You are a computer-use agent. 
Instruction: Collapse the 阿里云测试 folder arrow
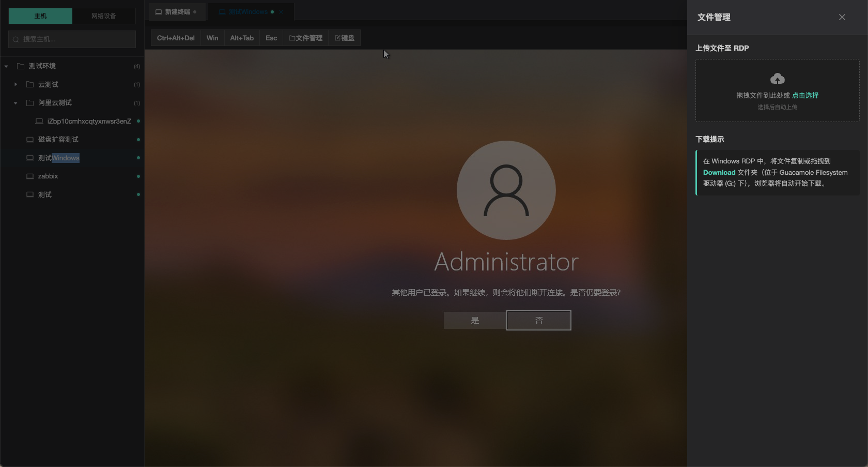(x=16, y=103)
